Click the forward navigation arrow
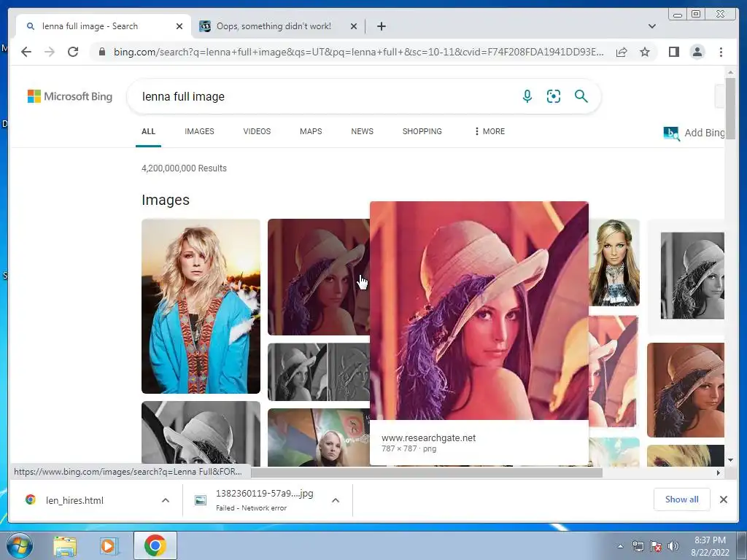 click(50, 52)
